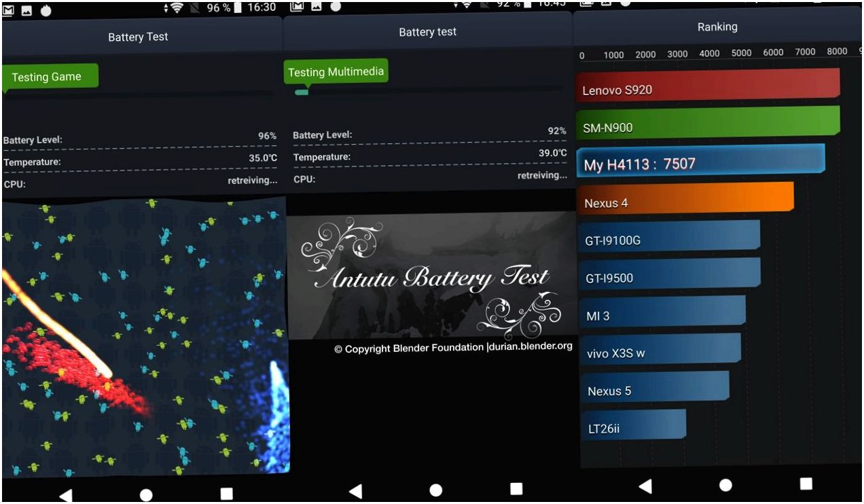This screenshot has height=504, width=864.
Task: Tap the Home circle on the Testing Multimedia screen
Action: click(x=436, y=490)
